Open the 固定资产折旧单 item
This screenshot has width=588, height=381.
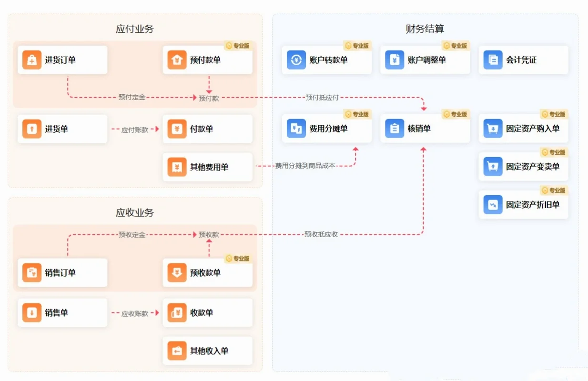tap(492, 204)
